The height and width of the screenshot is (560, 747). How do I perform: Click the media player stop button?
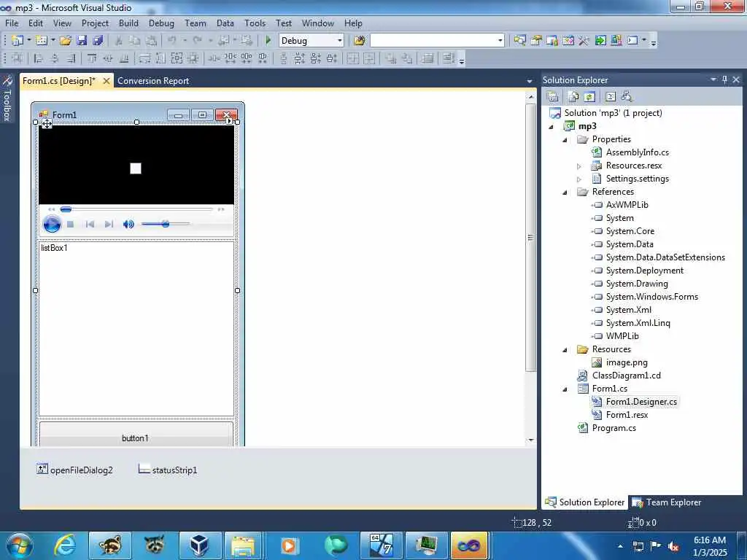[x=71, y=225]
